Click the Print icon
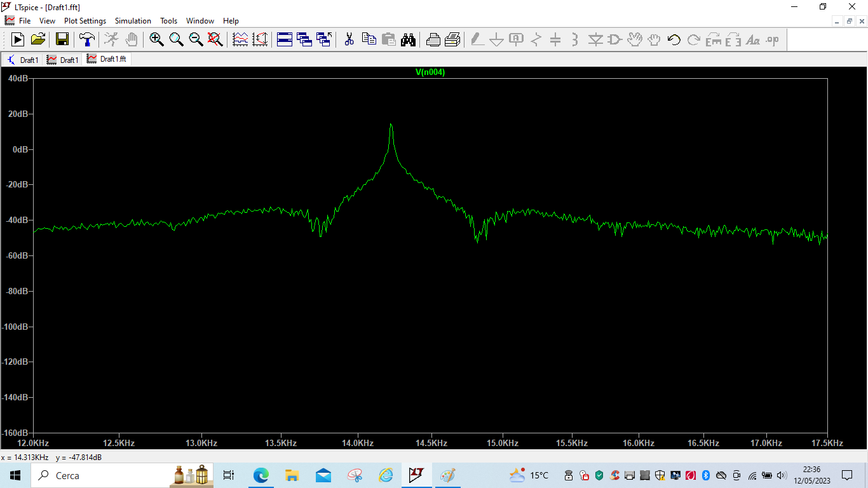This screenshot has height=488, width=868. 433,39
